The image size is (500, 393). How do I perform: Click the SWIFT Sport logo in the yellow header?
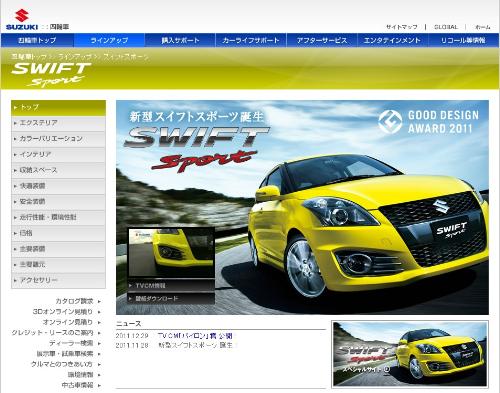pos(51,74)
